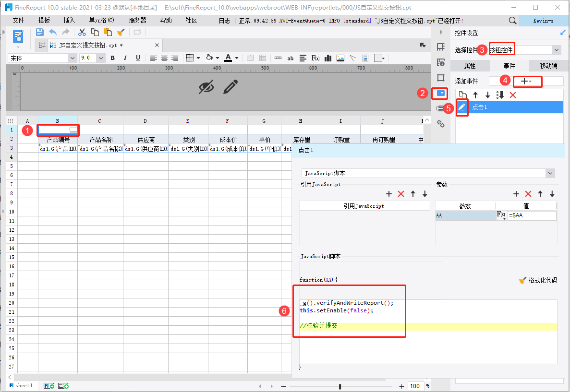Image resolution: width=570 pixels, height=392 pixels.
Task: Click zoom in plus button
Action: point(401,386)
